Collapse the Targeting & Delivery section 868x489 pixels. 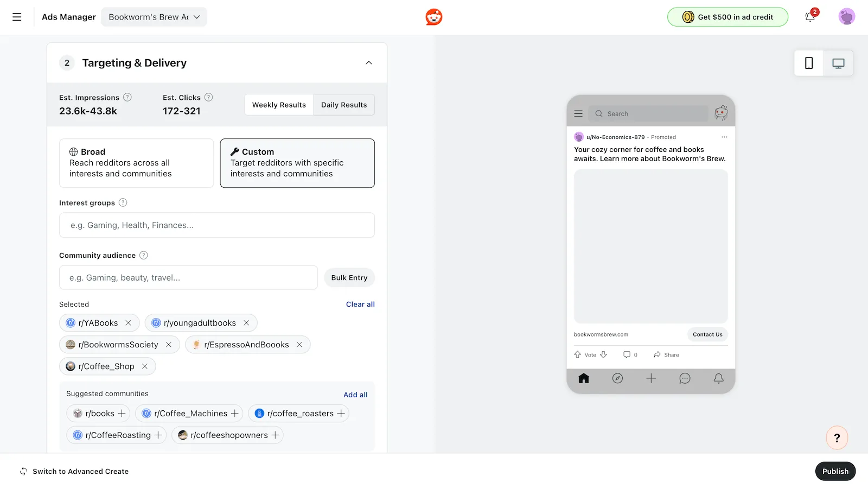pyautogui.click(x=369, y=63)
